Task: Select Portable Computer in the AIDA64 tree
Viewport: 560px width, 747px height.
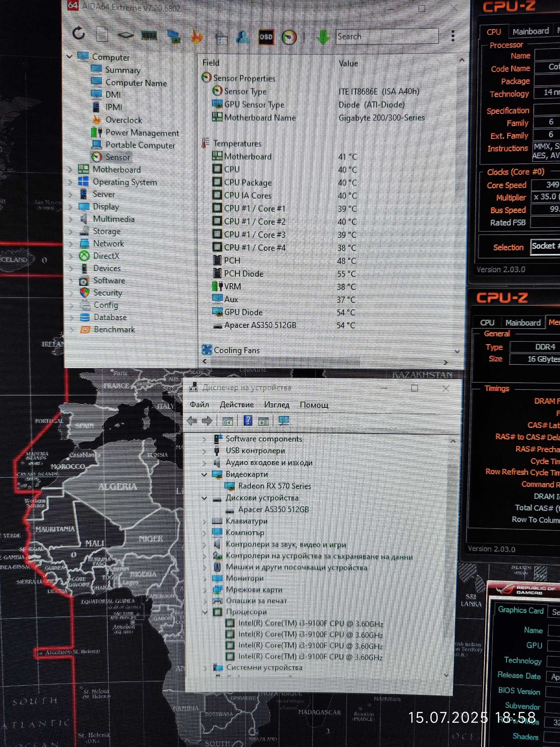Action: coord(140,145)
